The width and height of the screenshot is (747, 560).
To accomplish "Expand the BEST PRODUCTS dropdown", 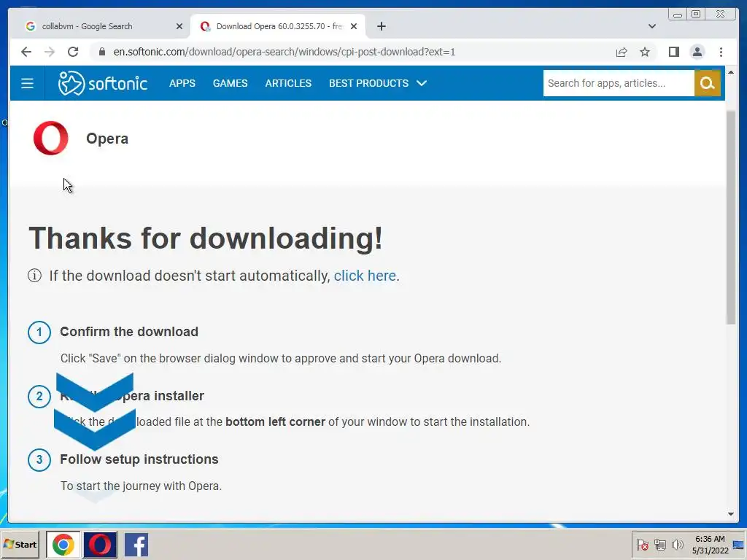I will [x=378, y=83].
